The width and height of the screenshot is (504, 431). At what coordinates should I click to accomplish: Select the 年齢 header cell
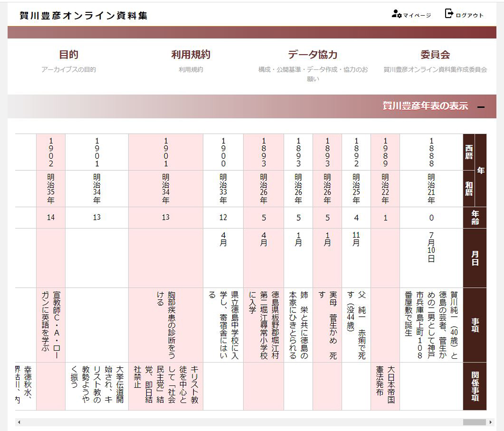pyautogui.click(x=475, y=218)
